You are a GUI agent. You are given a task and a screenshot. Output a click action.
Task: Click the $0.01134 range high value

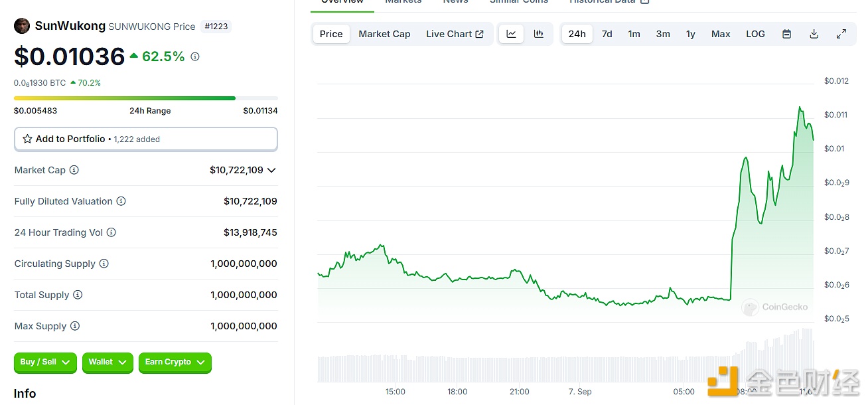click(261, 111)
